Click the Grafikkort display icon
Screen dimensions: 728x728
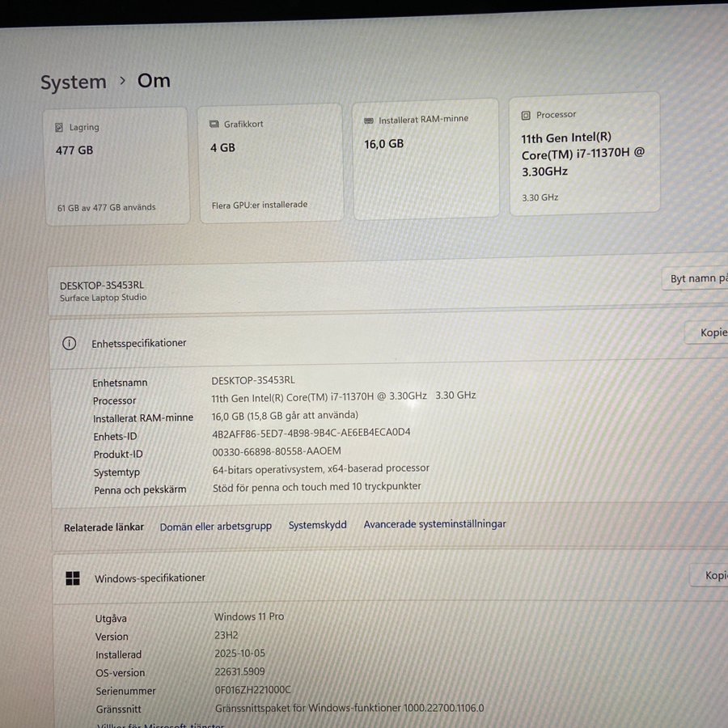click(x=214, y=125)
